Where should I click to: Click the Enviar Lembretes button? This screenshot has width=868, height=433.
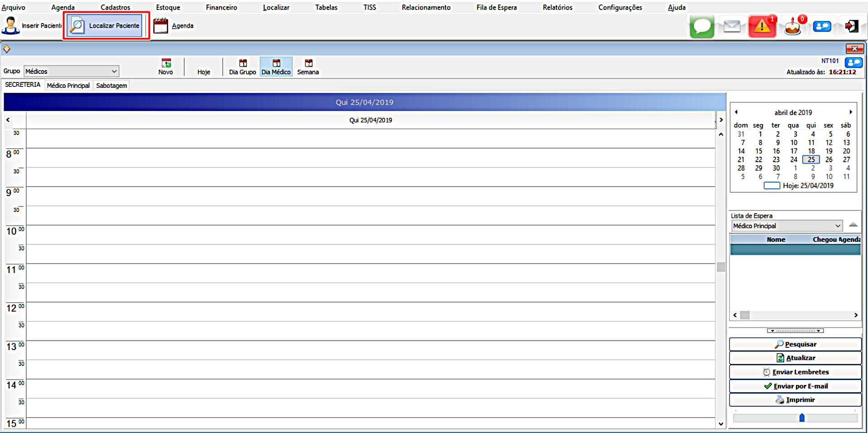[795, 372]
